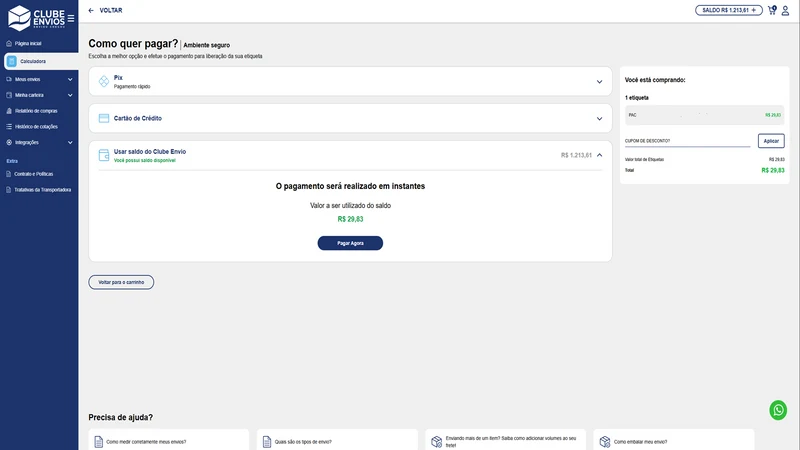
Task: Click the Precisa de ajuda? heading
Action: click(x=120, y=417)
